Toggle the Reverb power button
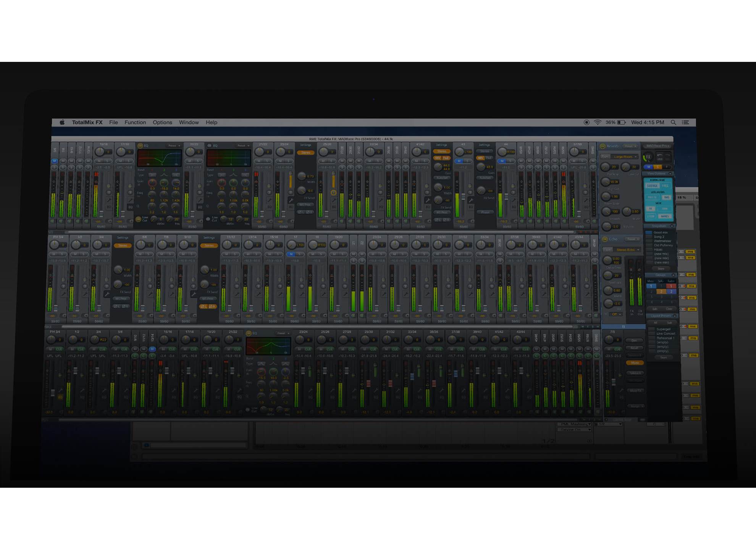 pyautogui.click(x=603, y=146)
